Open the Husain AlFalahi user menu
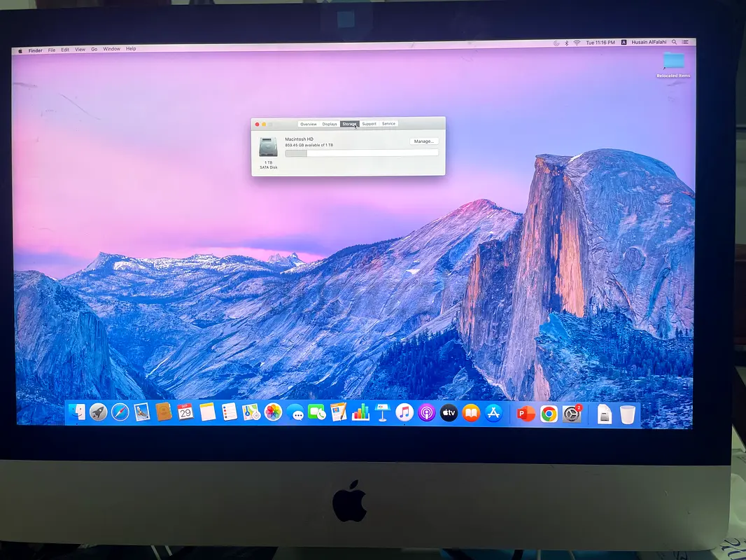The width and height of the screenshot is (746, 560). [x=649, y=42]
